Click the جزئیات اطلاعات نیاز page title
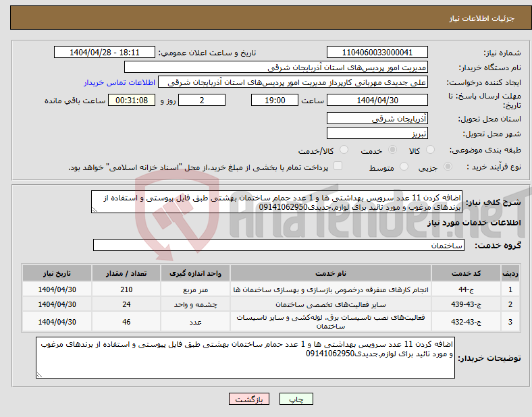The image size is (532, 417). tap(482, 18)
